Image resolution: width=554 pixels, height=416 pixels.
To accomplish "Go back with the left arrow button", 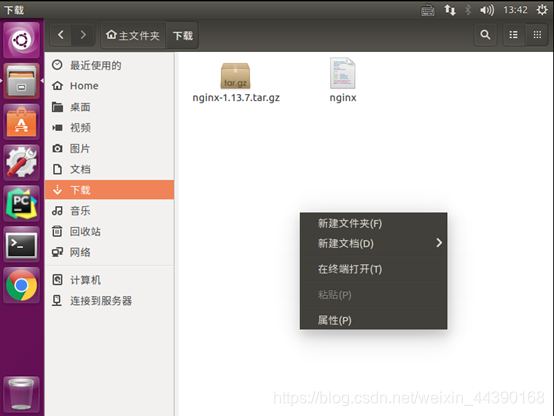I will [61, 35].
